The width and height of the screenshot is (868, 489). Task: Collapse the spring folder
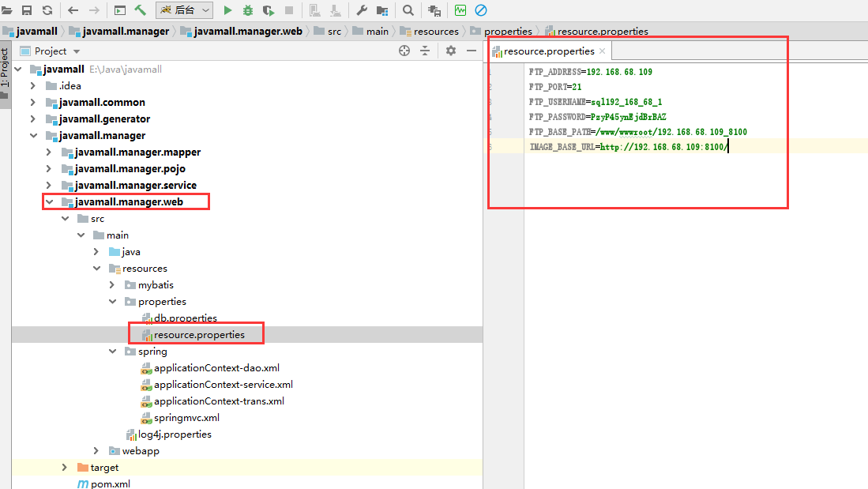point(113,352)
